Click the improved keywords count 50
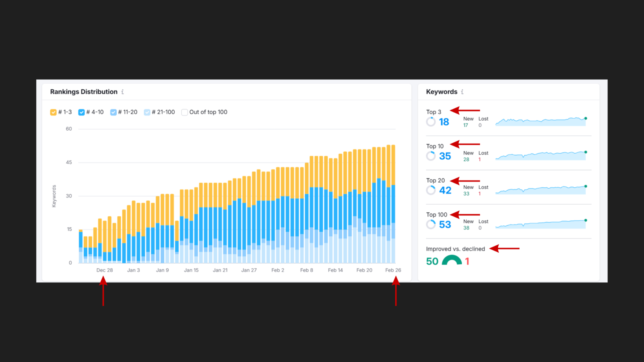The image size is (644, 362). 432,261
